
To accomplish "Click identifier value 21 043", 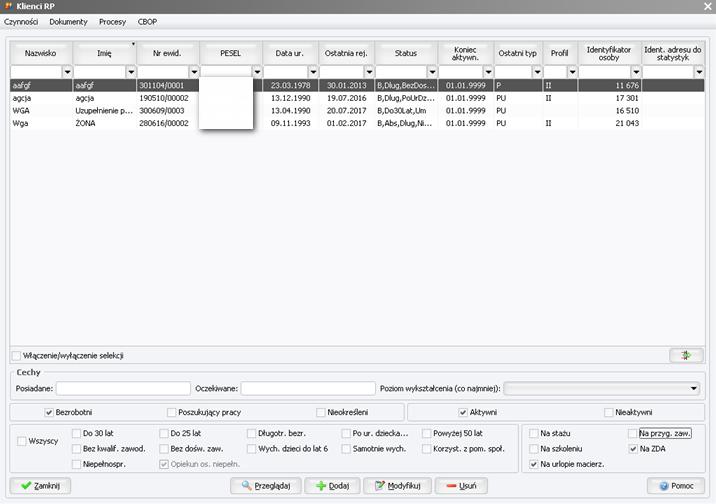I will (x=609, y=123).
